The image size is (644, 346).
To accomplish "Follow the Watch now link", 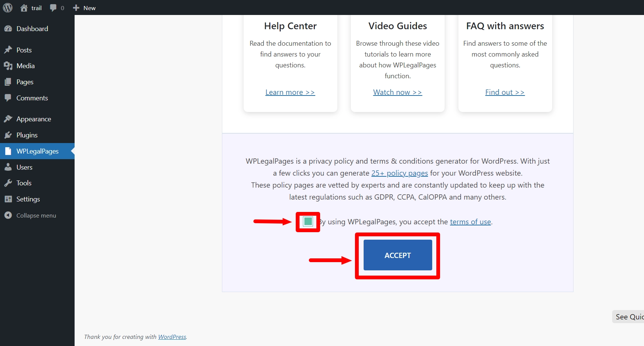I will 397,92.
